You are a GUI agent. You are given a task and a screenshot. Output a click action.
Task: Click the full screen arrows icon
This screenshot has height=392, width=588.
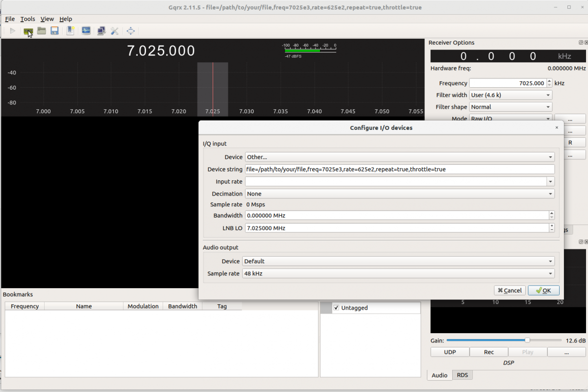(131, 31)
